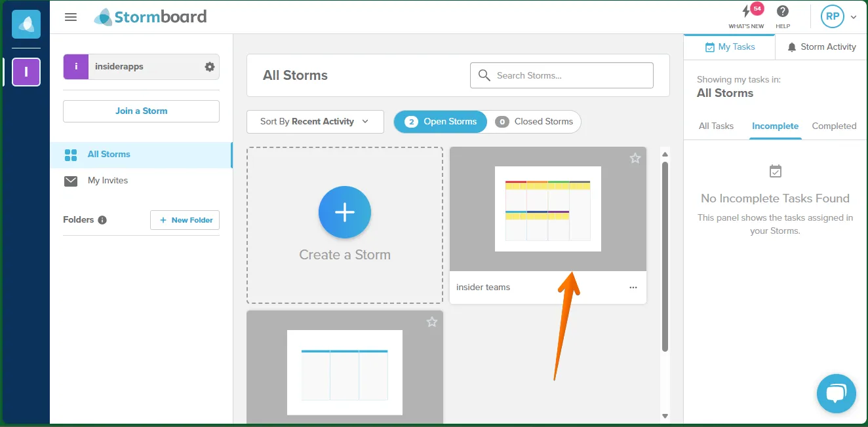Screen dimensions: 868x427
Task: Show Open Storms
Action: (441, 122)
